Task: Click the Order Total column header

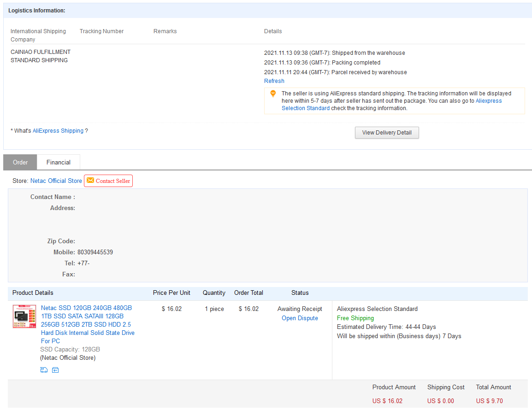Action: pos(248,293)
